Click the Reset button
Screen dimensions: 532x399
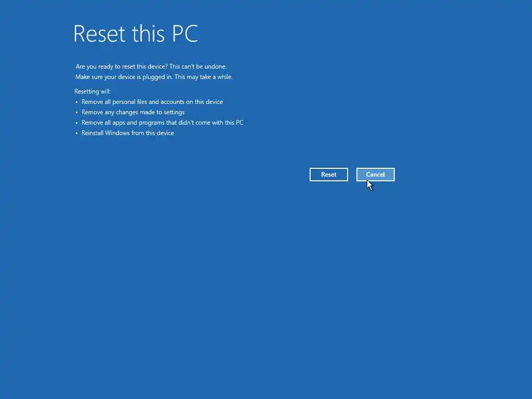pyautogui.click(x=328, y=175)
